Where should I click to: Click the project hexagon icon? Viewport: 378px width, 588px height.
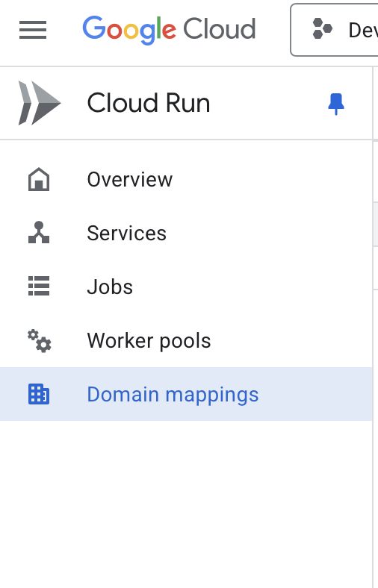(x=322, y=29)
